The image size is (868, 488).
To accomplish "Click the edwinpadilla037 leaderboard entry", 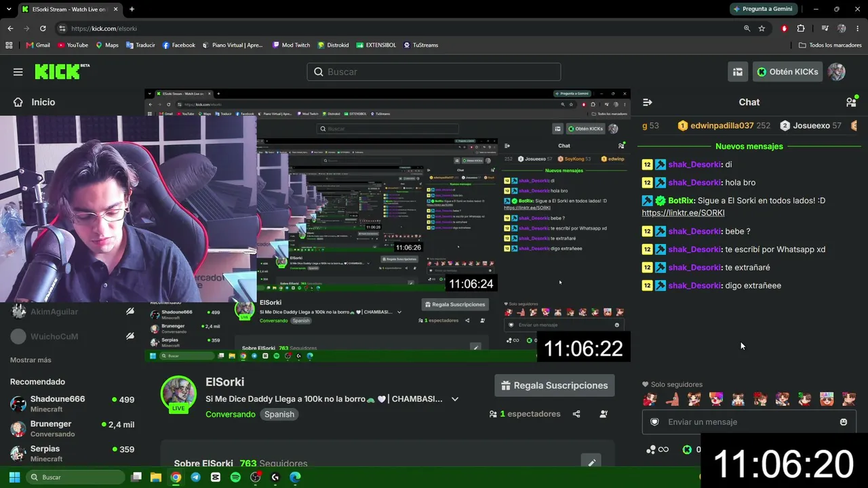I will click(724, 125).
